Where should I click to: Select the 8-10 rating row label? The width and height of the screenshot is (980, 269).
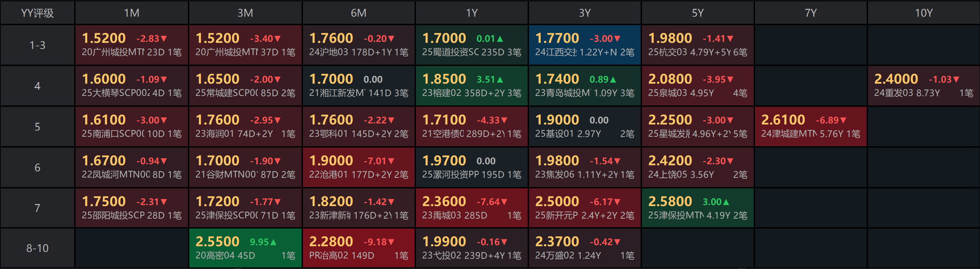pos(37,248)
